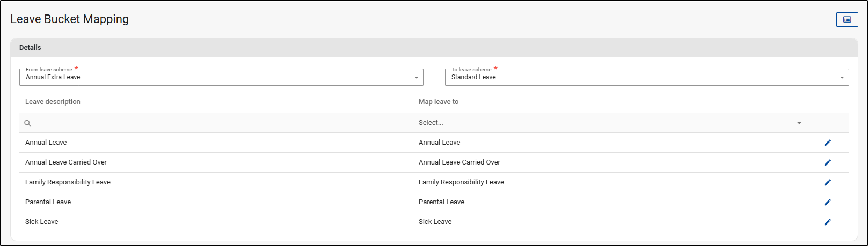
Task: Open the To leave scheme dropdown
Action: coord(646,77)
